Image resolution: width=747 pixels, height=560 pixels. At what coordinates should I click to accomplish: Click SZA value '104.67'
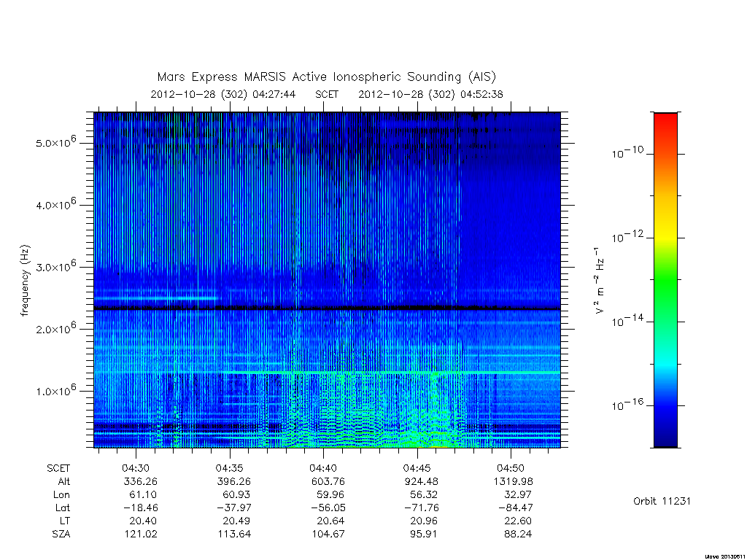click(328, 534)
